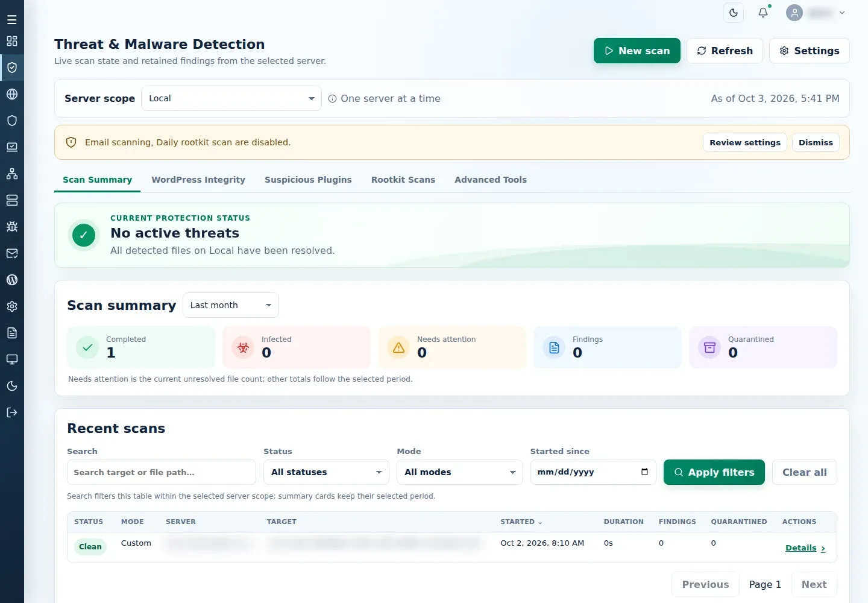Open the server rack sidebar icon
Screen dimensions: 868x603
point(12,200)
